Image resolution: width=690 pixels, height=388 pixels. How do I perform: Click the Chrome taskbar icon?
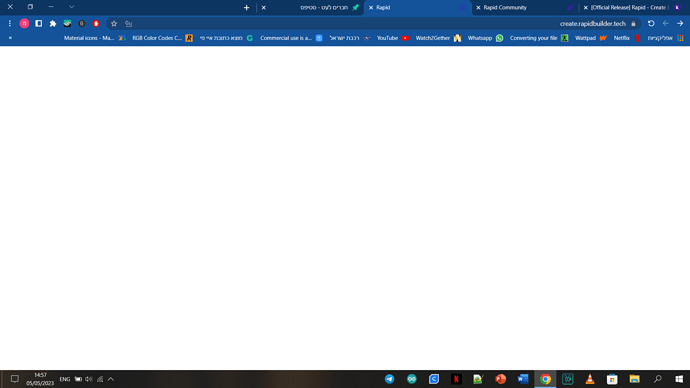coord(545,379)
